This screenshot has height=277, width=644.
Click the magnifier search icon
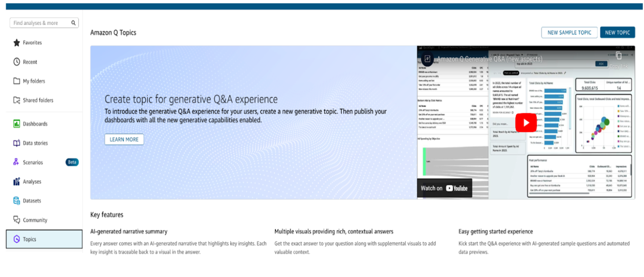(73, 23)
